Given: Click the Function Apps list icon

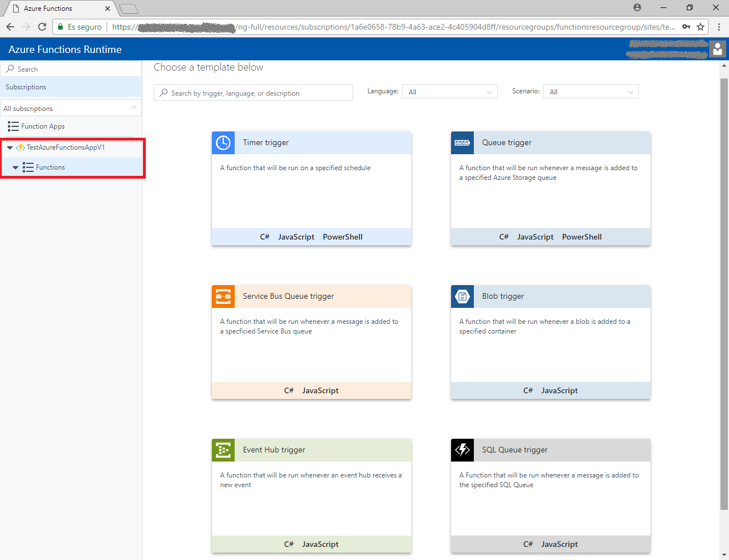Looking at the screenshot, I should coord(13,126).
